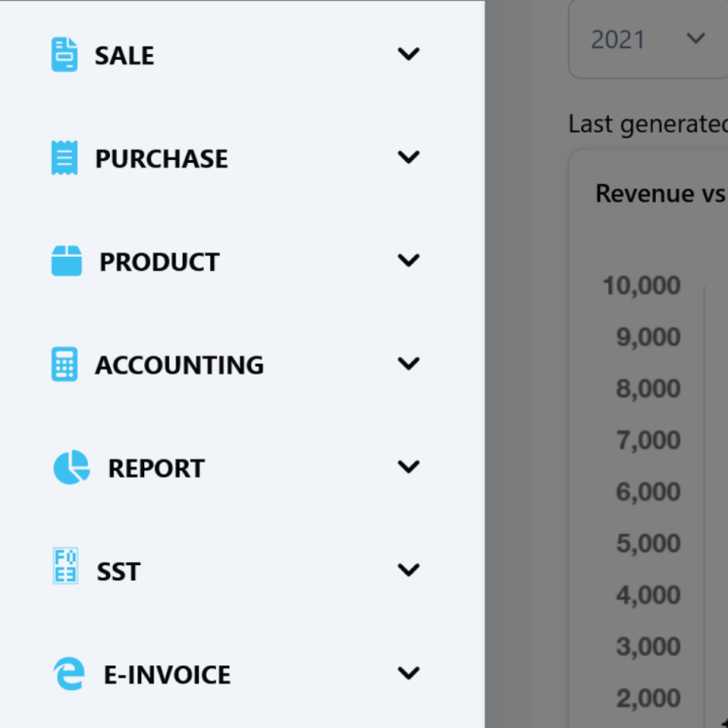Screen dimensions: 728x728
Task: Select the PURCHASE menu label
Action: point(161,159)
